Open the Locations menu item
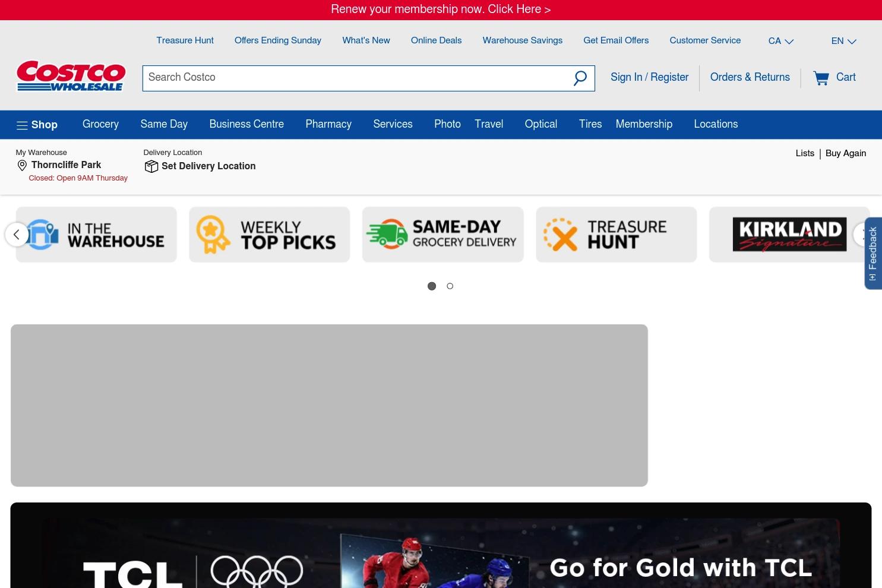The height and width of the screenshot is (588, 882). click(x=716, y=124)
